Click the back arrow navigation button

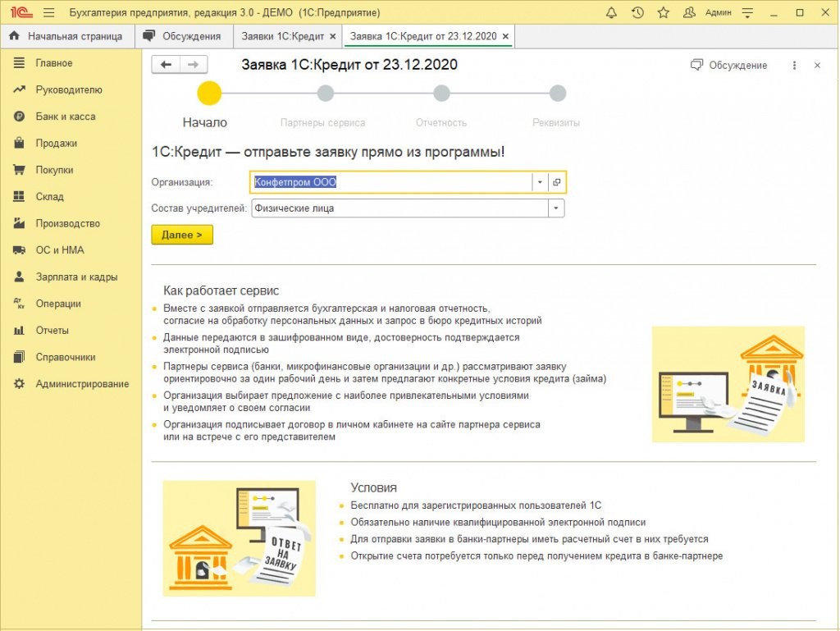(x=167, y=65)
